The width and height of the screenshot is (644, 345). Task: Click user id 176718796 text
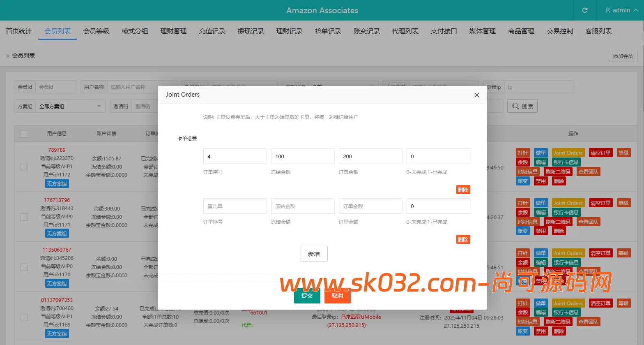pos(57,200)
